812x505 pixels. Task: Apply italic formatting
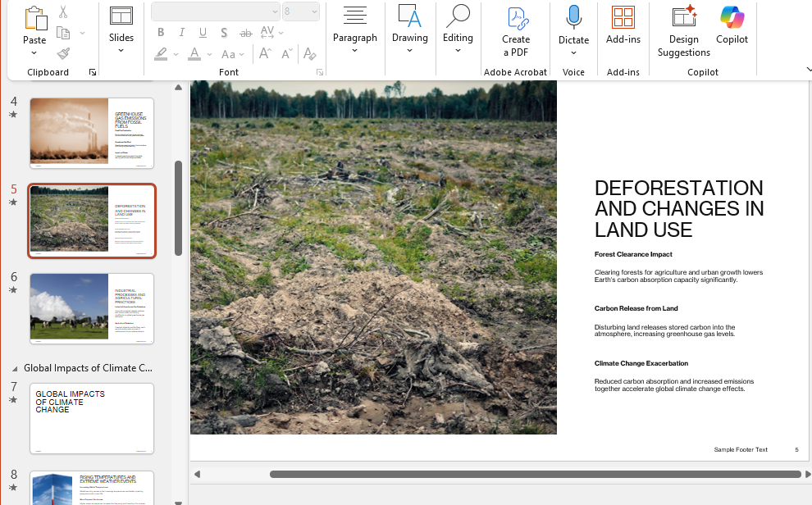181,32
